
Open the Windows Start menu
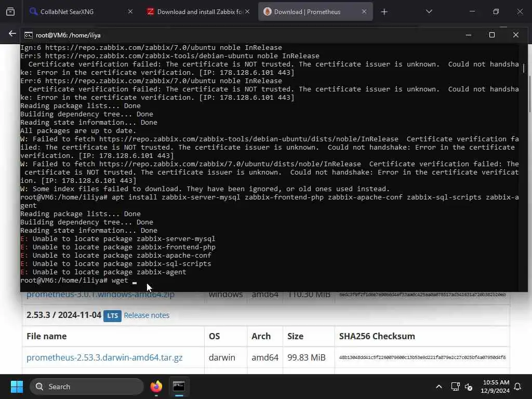coord(17,387)
